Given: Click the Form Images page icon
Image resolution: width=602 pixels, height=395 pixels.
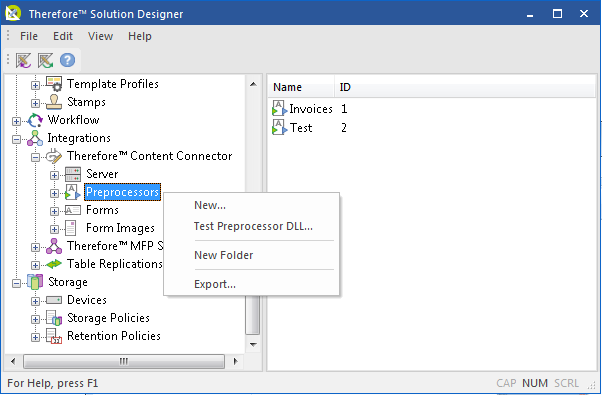Looking at the screenshot, I should coord(71,228).
